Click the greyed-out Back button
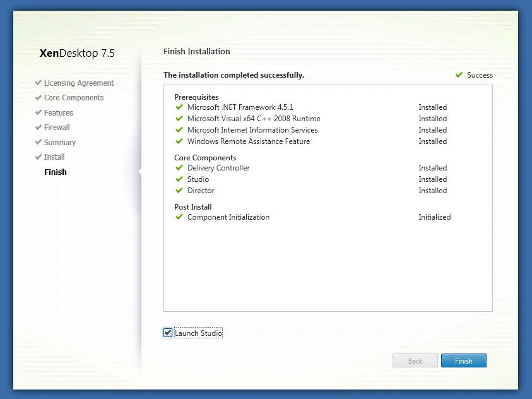 415,360
